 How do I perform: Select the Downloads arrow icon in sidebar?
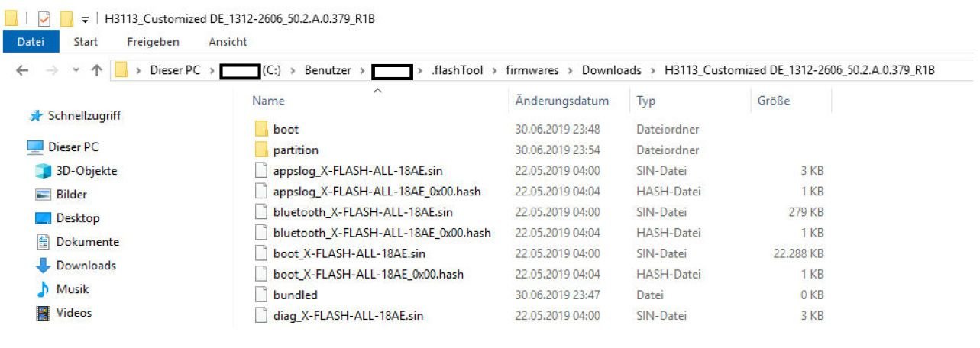click(43, 266)
